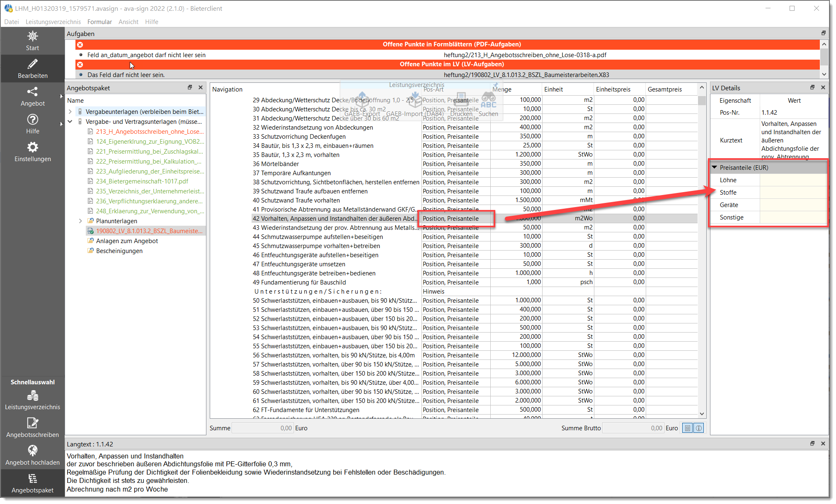Click the Drucken toolbar icon
This screenshot has width=836, height=504.
point(461,100)
